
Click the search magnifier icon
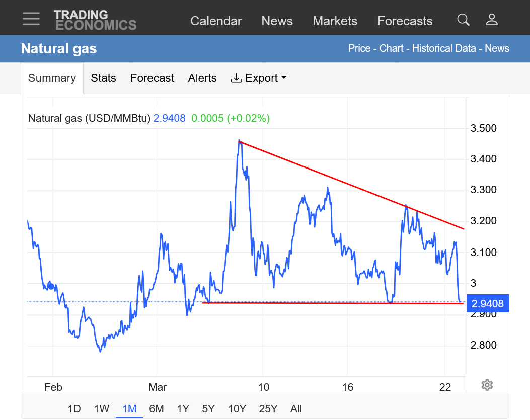click(x=463, y=20)
